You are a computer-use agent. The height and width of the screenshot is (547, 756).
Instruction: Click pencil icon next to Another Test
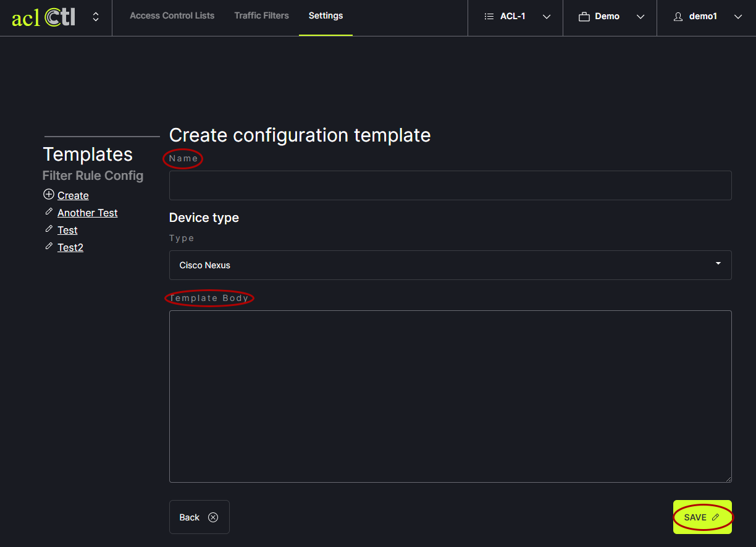(49, 212)
